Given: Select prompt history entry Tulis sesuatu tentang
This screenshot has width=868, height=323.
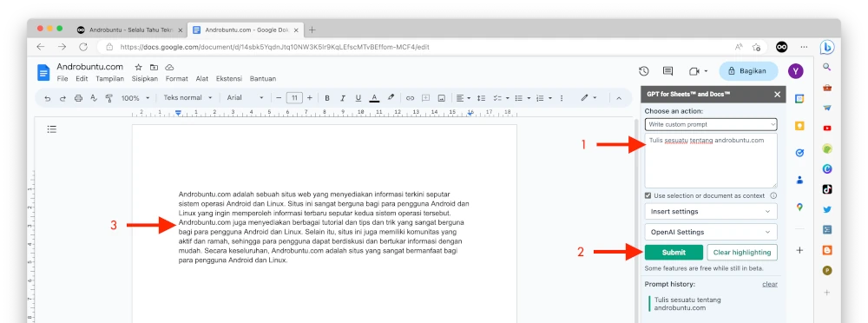Looking at the screenshot, I should [687, 304].
